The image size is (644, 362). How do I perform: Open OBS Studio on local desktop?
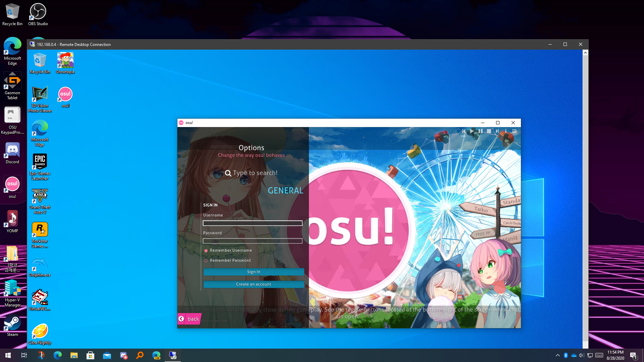[x=38, y=14]
